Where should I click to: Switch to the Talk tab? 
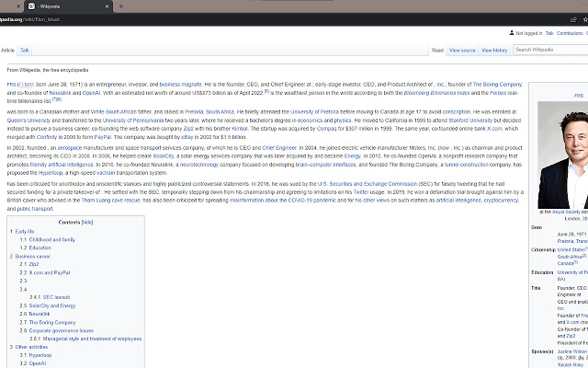tap(25, 50)
